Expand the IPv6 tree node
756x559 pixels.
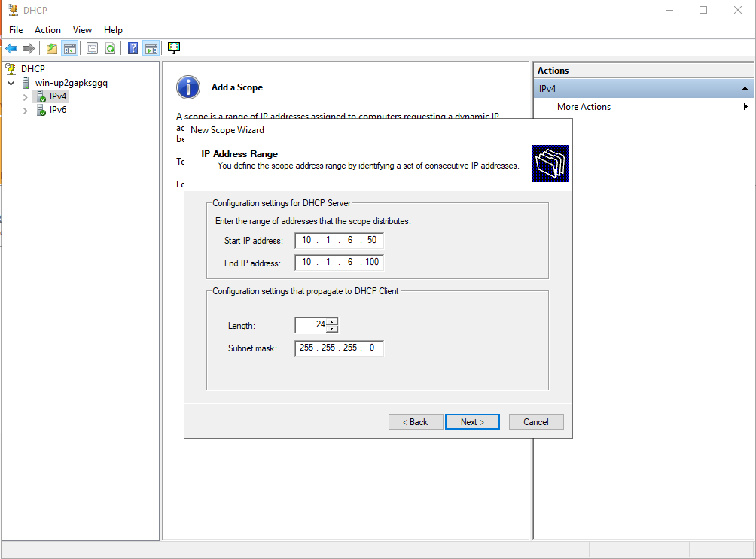tap(26, 111)
